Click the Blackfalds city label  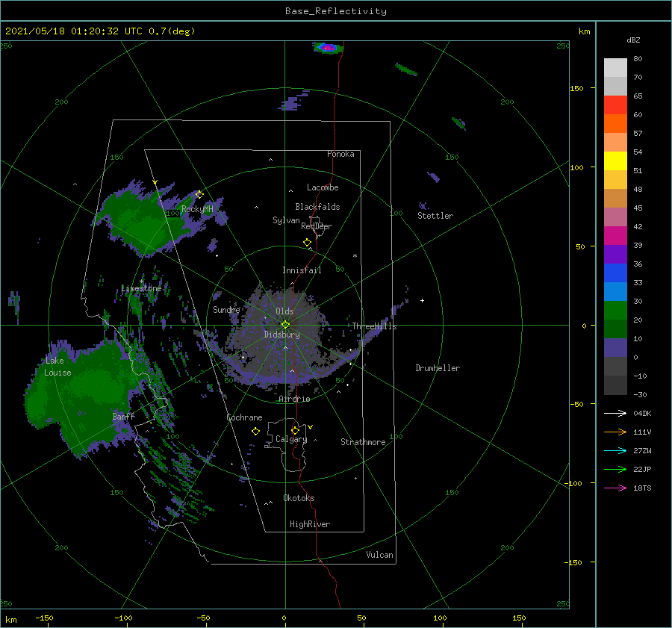click(317, 207)
